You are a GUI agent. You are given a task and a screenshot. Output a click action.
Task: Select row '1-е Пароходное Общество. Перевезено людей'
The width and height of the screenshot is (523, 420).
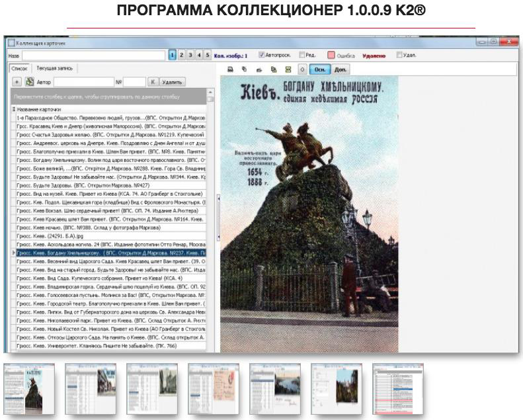coord(110,118)
